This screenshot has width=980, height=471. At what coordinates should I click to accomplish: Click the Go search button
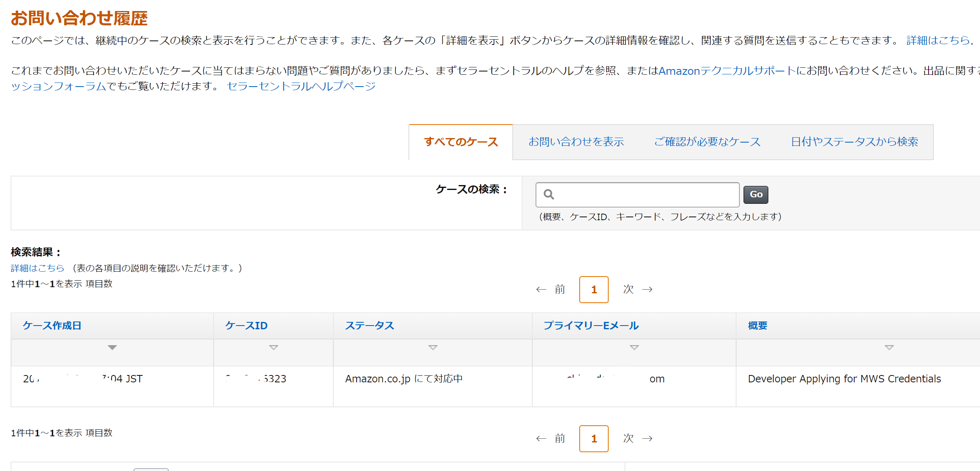click(x=756, y=194)
